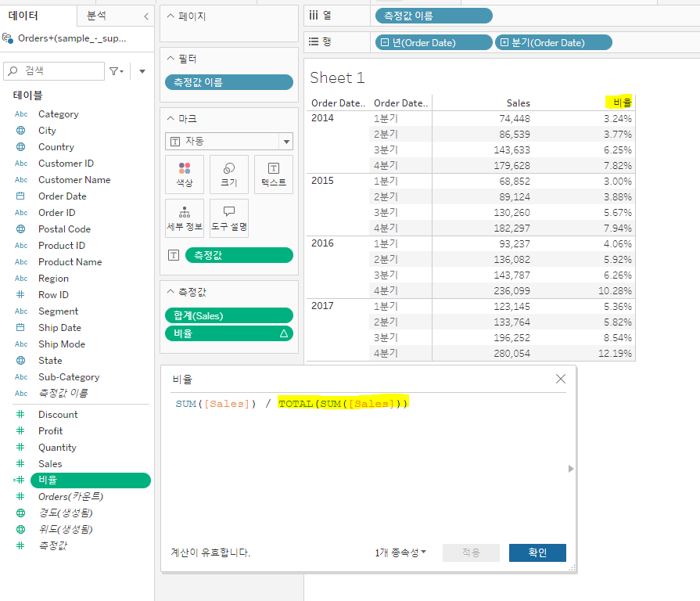This screenshot has width=700, height=601.
Task: Open the data pane view options dropdown arrow
Action: point(142,71)
